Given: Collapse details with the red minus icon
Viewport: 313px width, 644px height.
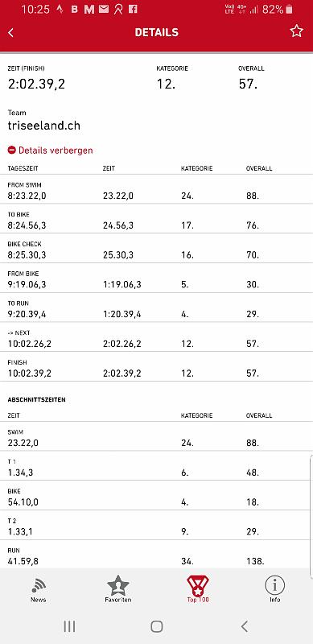Looking at the screenshot, I should pyautogui.click(x=11, y=151).
